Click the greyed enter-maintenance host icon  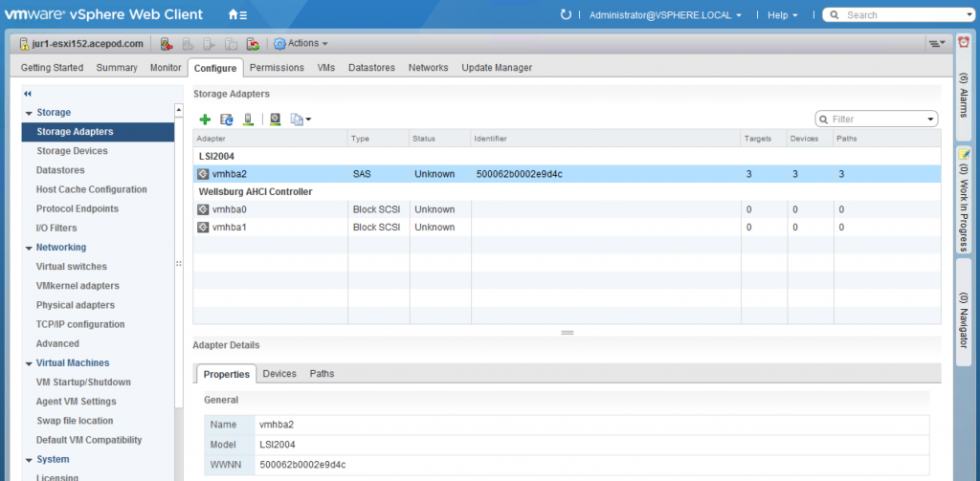click(189, 44)
